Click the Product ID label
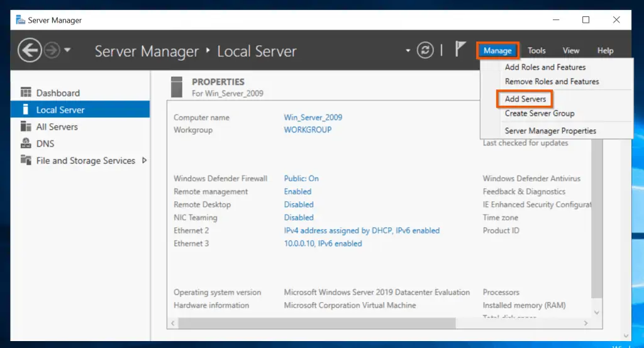This screenshot has width=644, height=348. pos(501,230)
